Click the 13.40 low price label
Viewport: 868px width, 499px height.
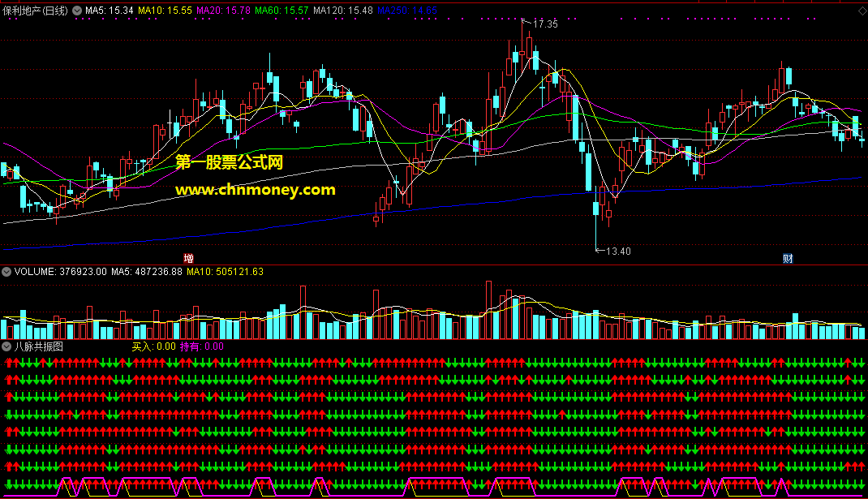[618, 252]
